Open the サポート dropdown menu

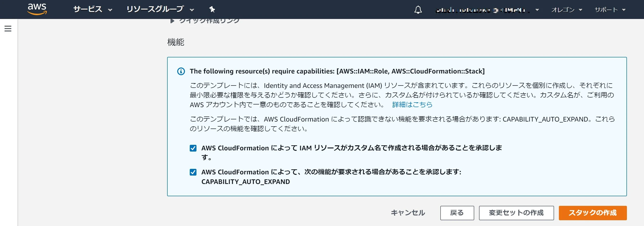pyautogui.click(x=610, y=10)
